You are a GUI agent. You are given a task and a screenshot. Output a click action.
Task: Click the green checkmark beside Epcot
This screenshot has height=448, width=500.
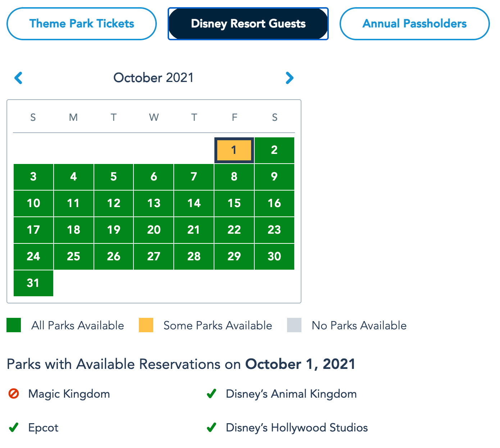(x=14, y=428)
